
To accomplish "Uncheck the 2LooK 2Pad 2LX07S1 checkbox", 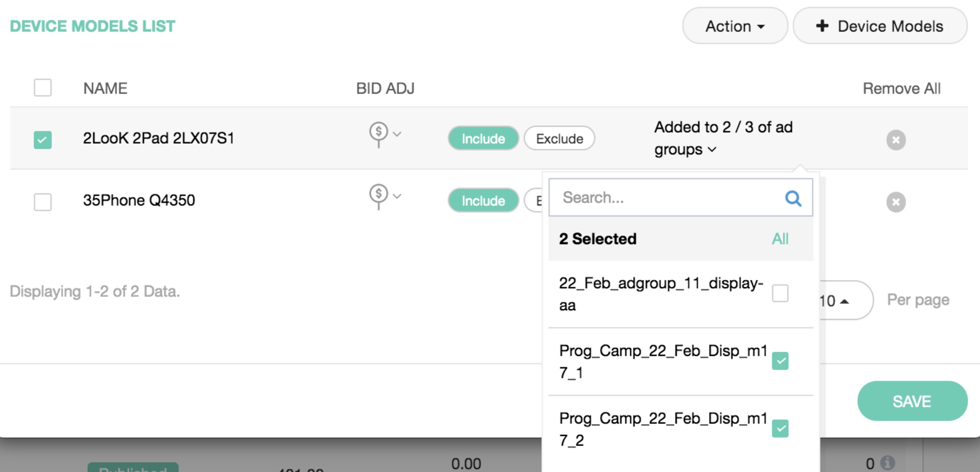I will coord(43,140).
